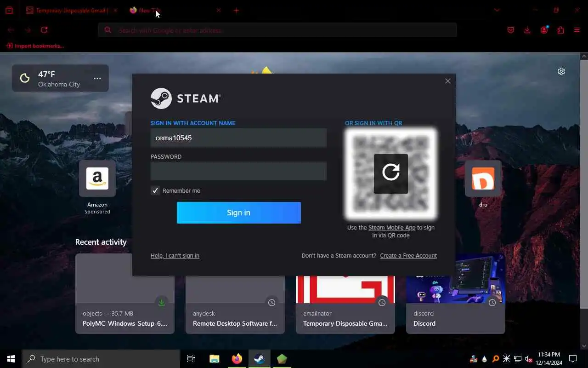Click the Firefox View icon in tab bar

coord(9,10)
